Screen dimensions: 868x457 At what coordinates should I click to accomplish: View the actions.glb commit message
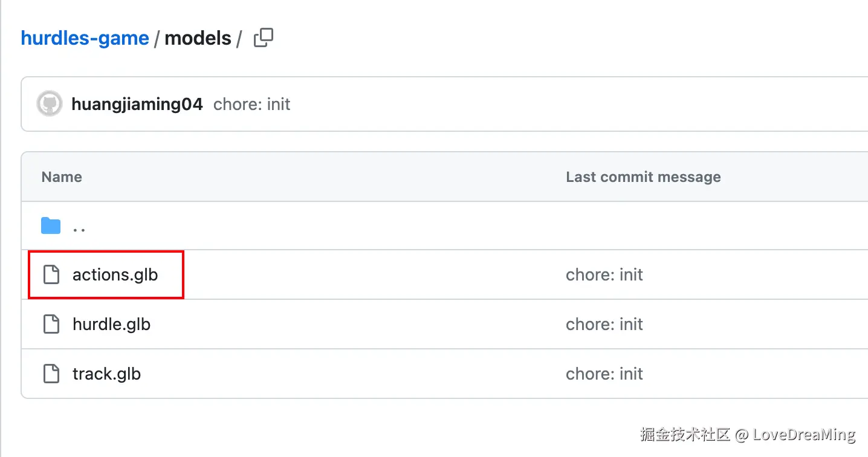pos(604,274)
